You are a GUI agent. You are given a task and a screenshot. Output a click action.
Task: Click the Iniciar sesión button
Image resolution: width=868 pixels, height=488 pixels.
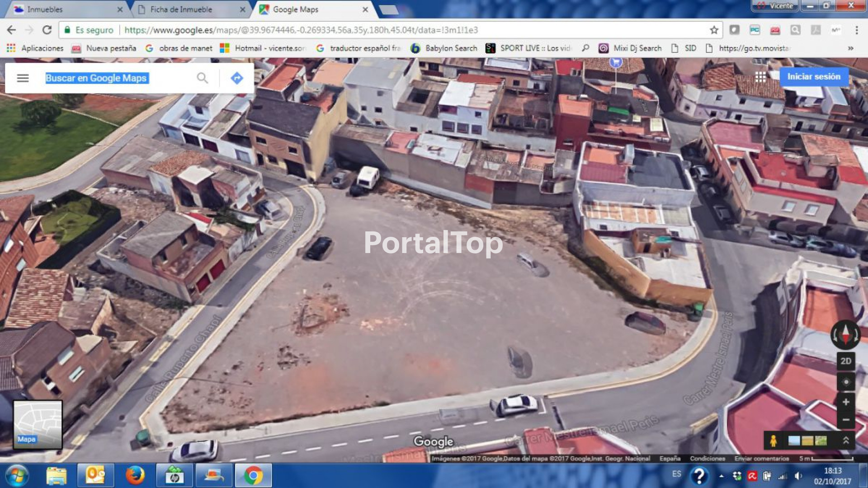[x=813, y=77]
